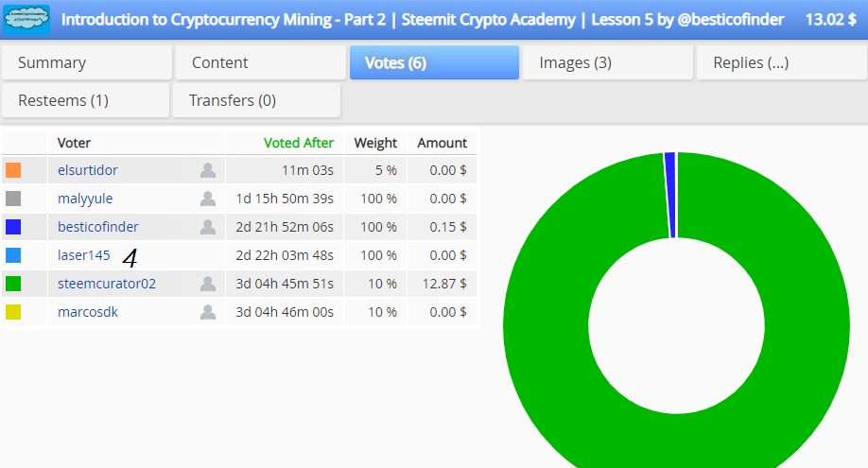Click the 0.15 $ amount cell
The image size is (868, 468).
[x=442, y=227]
